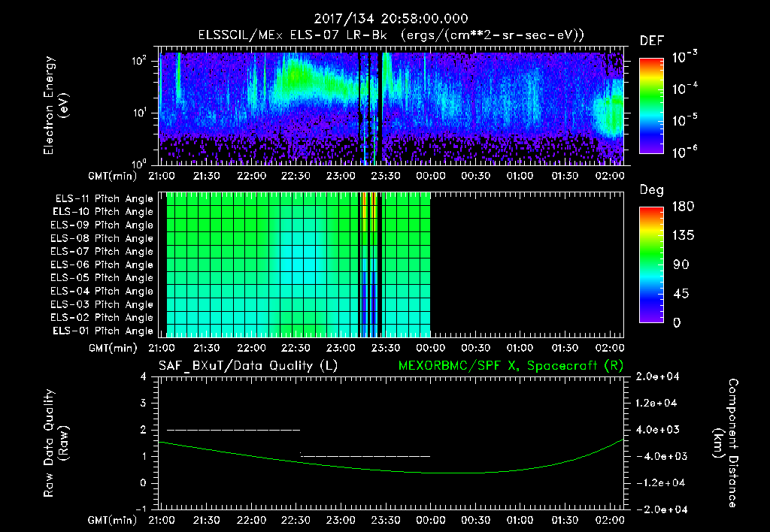Click the 90 value on Deg scale
This screenshot has width=770, height=532.
coord(681,264)
